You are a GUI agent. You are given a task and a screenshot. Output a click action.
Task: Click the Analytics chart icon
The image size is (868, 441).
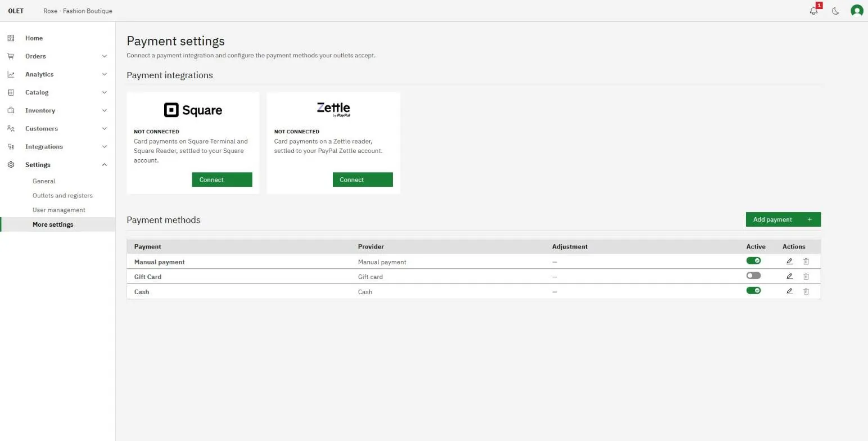[11, 74]
